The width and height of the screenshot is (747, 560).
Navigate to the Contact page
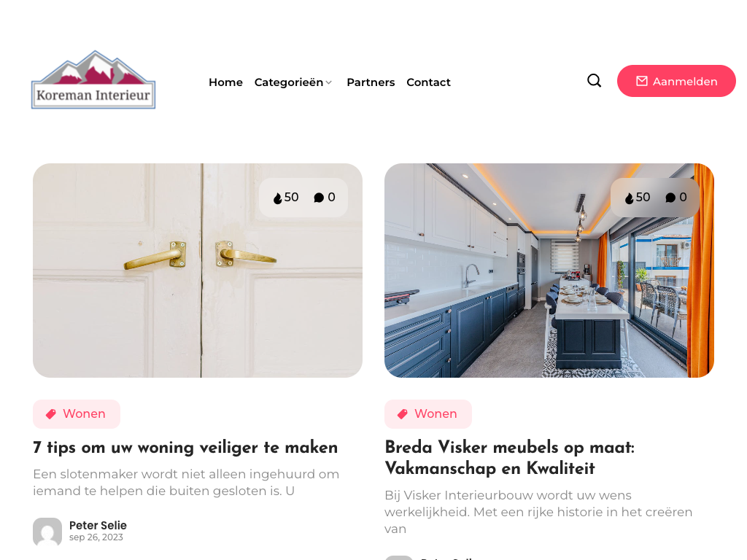428,82
